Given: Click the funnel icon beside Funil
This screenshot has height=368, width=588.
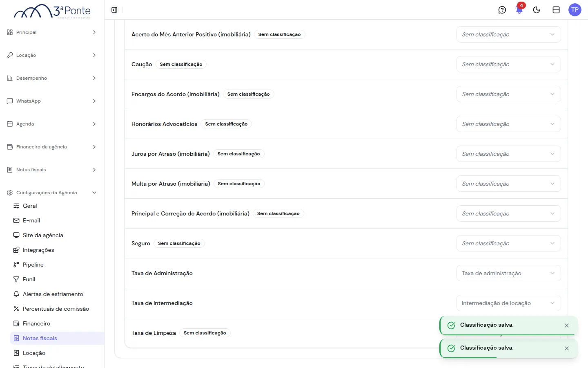Looking at the screenshot, I should point(16,279).
